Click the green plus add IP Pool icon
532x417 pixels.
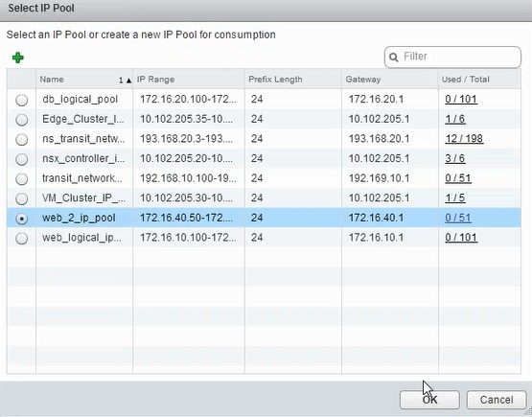18,58
